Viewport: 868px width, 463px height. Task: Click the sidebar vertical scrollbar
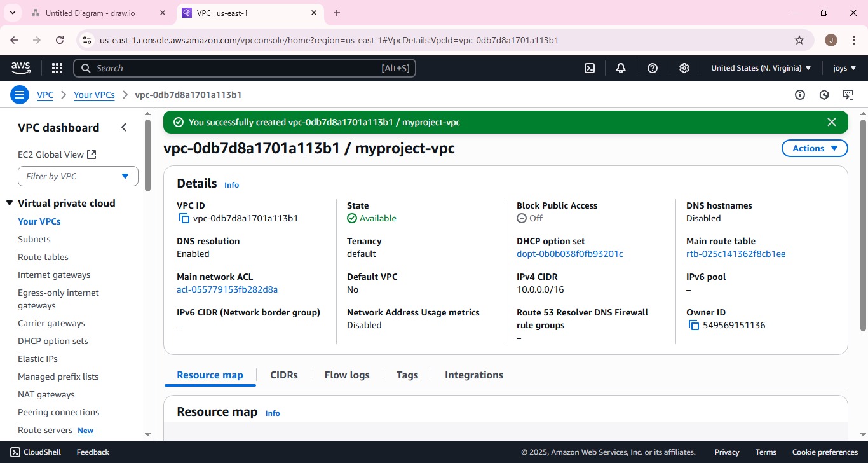point(148,156)
